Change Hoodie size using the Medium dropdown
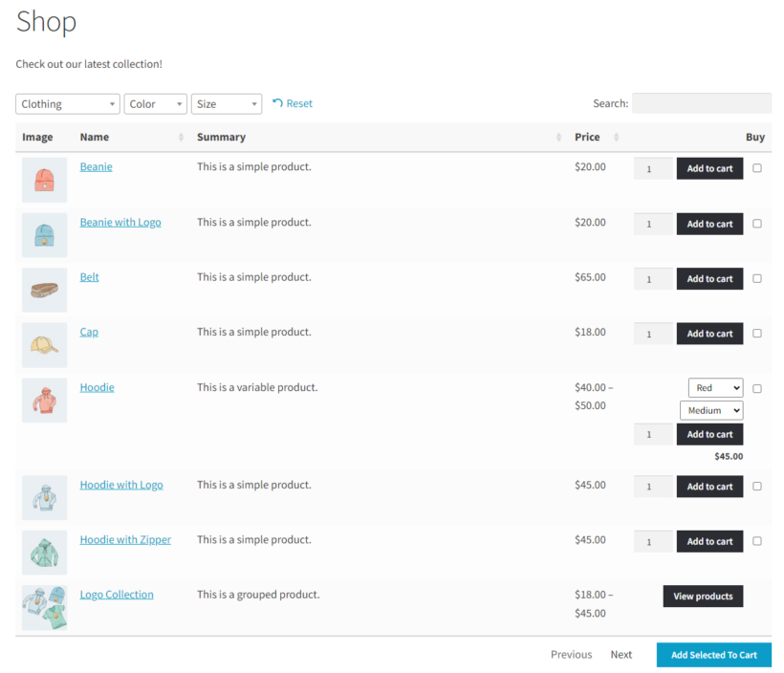This screenshot has width=784, height=673. [x=711, y=409]
